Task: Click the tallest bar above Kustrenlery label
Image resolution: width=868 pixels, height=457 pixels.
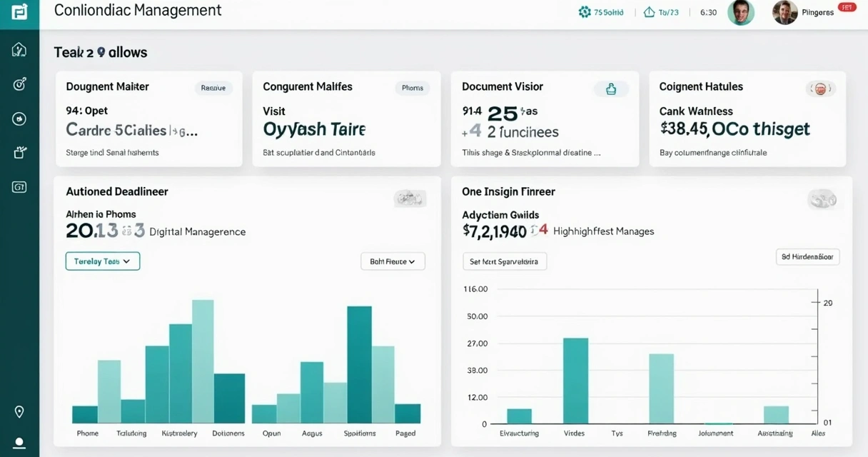Action: coord(203,361)
